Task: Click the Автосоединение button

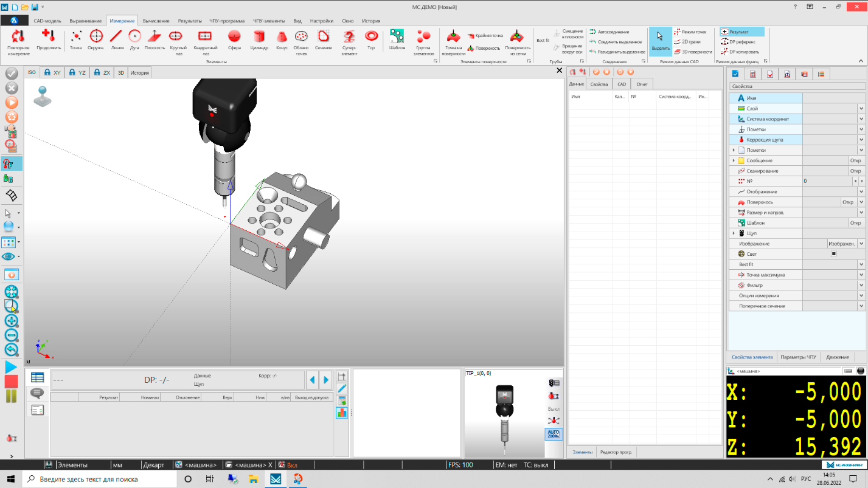Action: 609,32
